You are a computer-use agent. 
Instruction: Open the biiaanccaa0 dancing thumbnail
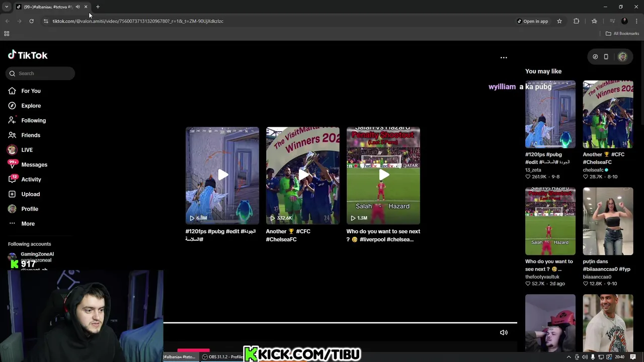(x=608, y=221)
